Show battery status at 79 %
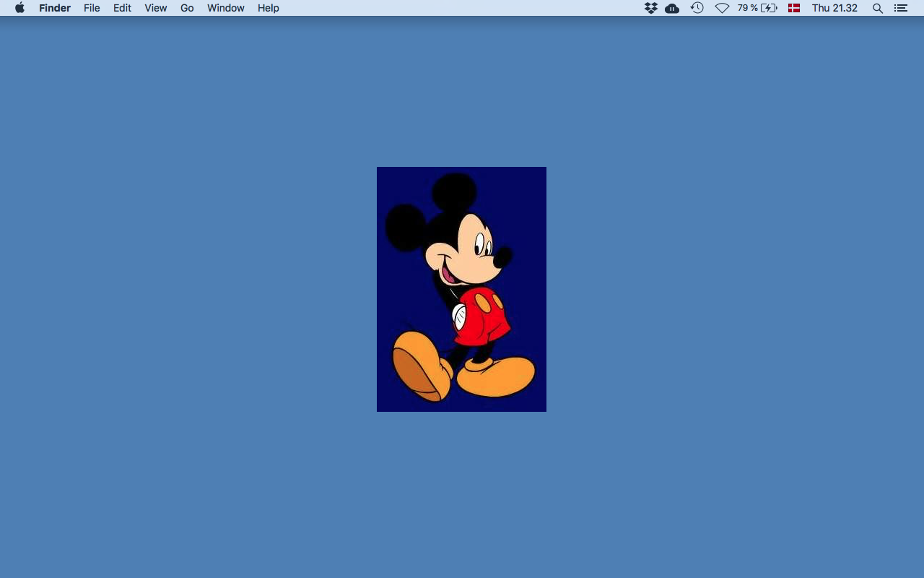Viewport: 924px width, 578px height. tap(757, 8)
